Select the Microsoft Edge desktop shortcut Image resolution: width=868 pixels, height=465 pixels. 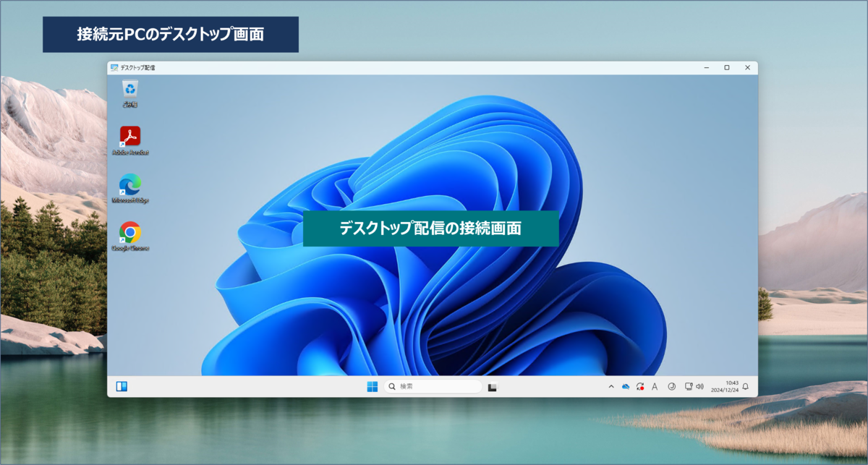pos(130,188)
